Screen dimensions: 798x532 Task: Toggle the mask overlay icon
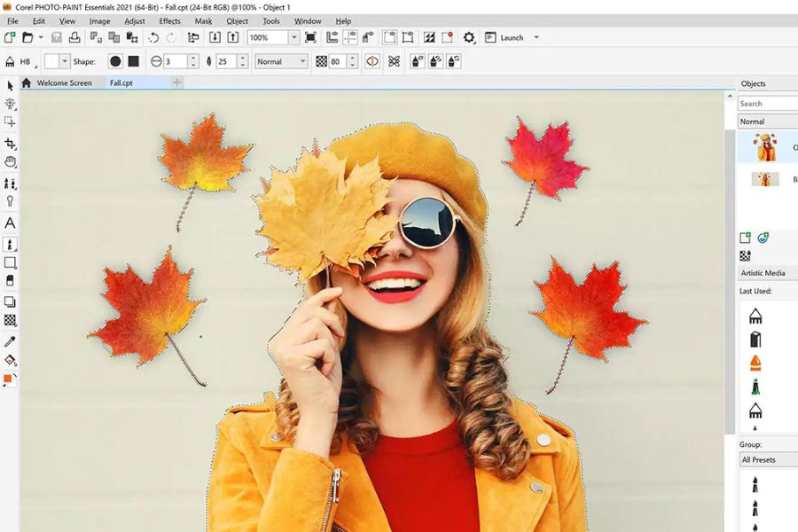[429, 37]
